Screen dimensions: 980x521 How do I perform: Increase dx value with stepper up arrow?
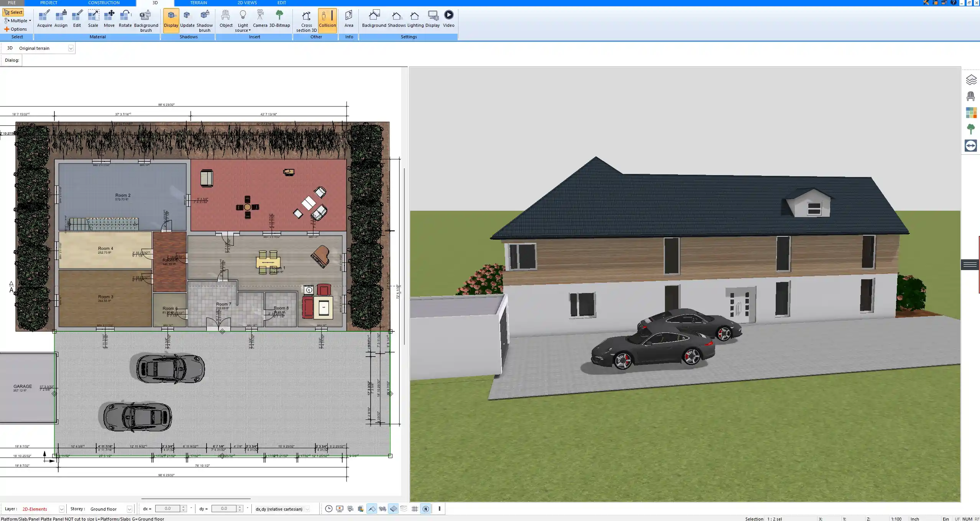pyautogui.click(x=184, y=507)
